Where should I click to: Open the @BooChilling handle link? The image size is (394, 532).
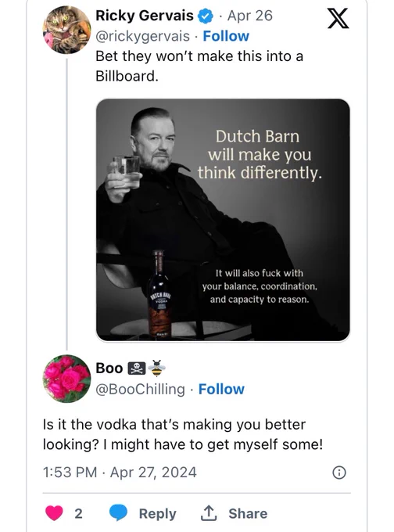[141, 389]
